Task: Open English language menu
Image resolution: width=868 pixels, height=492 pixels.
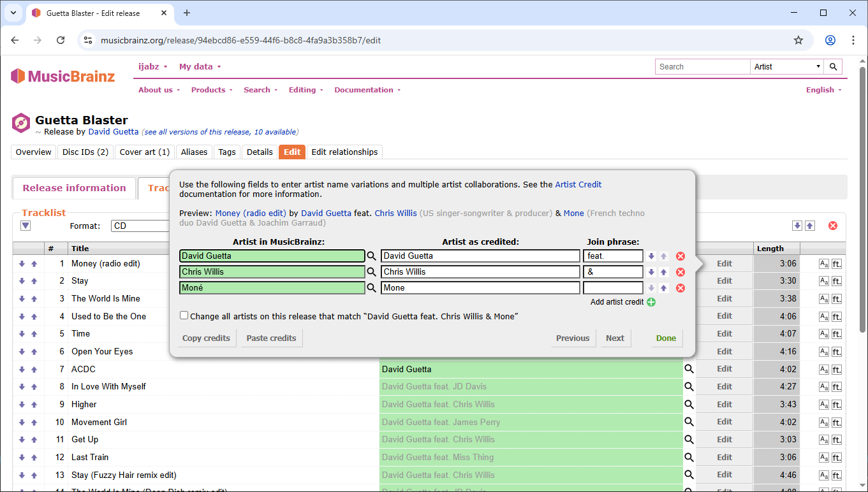Action: 824,90
